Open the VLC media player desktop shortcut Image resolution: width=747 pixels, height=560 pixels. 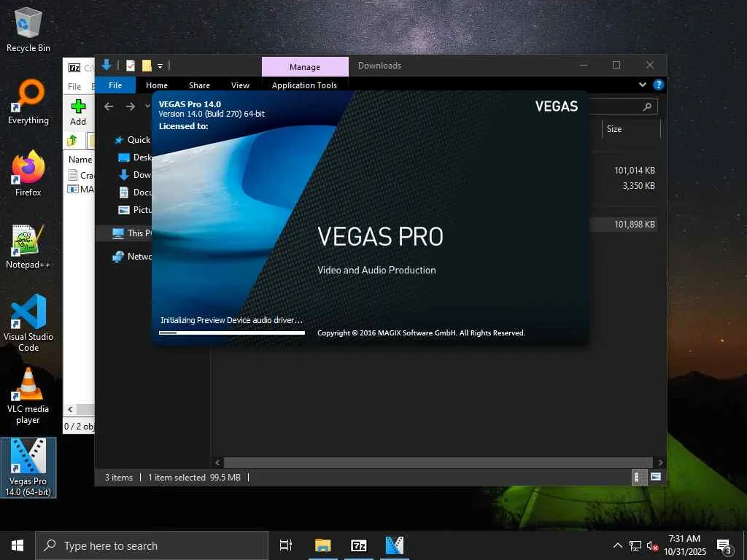point(28,396)
